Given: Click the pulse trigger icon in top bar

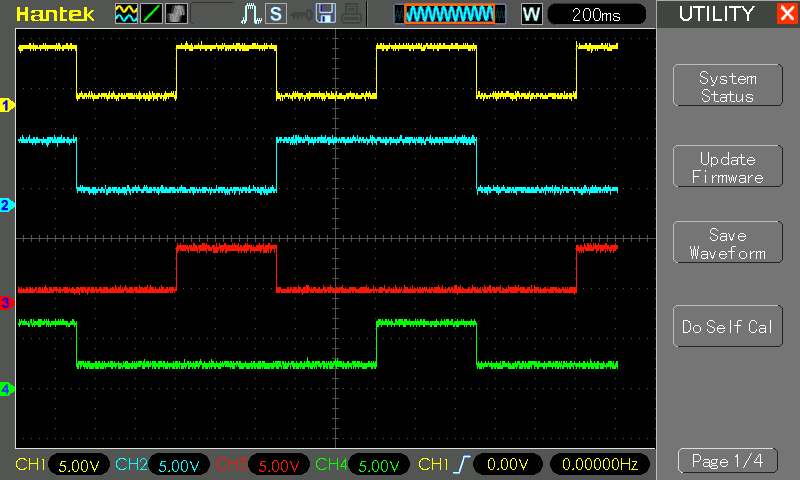Looking at the screenshot, I should 251,14.
